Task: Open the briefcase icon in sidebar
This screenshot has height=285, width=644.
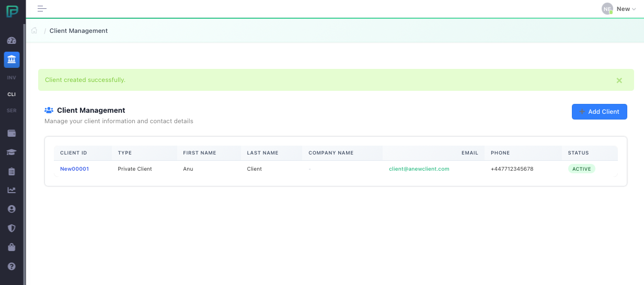Action: pyautogui.click(x=11, y=247)
